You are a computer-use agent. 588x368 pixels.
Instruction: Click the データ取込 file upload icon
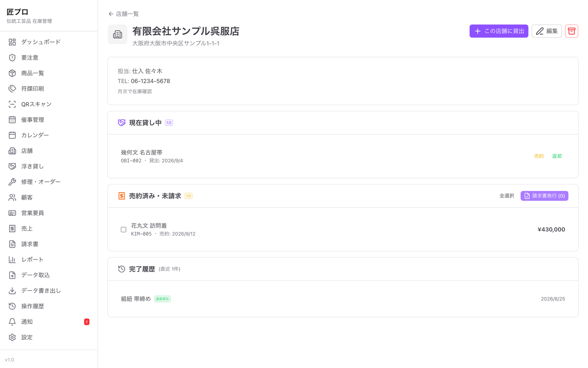point(12,275)
